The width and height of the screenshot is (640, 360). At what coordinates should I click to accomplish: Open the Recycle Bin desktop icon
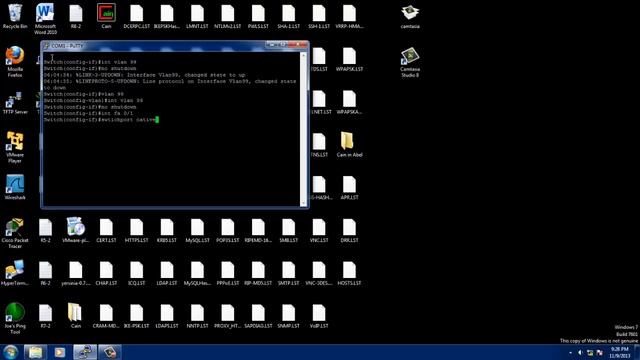15,16
